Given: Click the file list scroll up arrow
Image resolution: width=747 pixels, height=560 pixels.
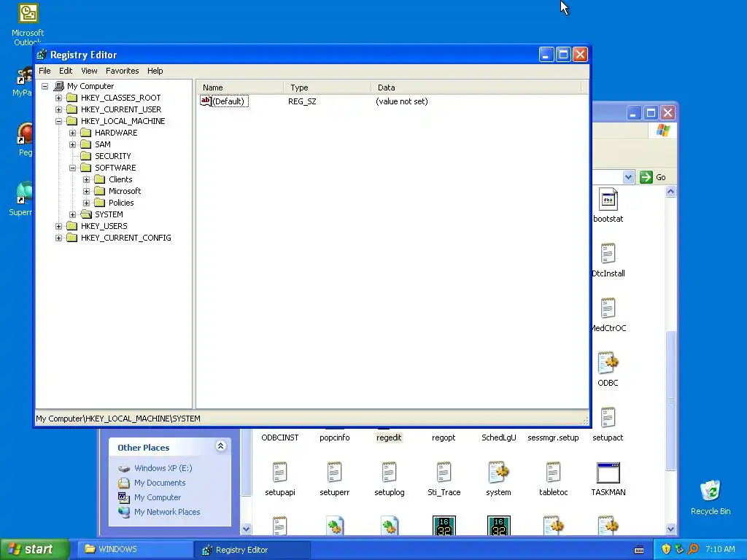Looking at the screenshot, I should coord(670,192).
